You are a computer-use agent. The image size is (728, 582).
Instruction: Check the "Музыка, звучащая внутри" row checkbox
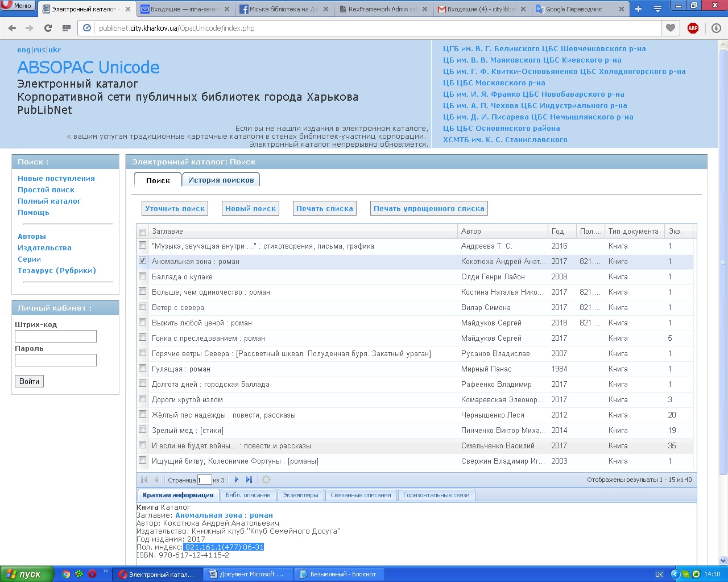143,245
